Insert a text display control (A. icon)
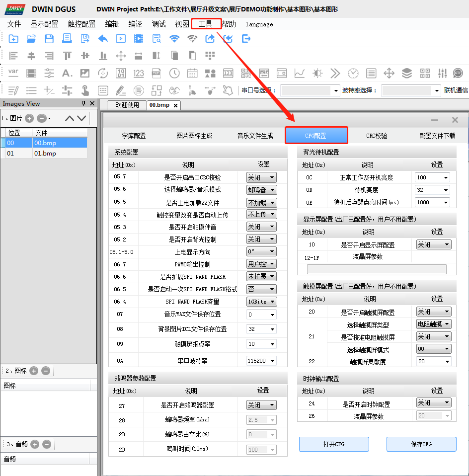The width and height of the screenshot is (469, 476). [67, 73]
